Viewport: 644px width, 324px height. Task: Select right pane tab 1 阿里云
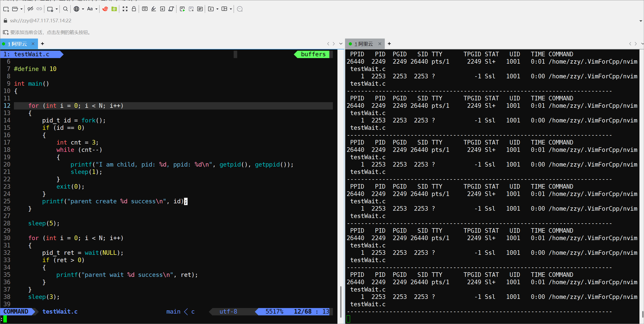[x=364, y=44]
